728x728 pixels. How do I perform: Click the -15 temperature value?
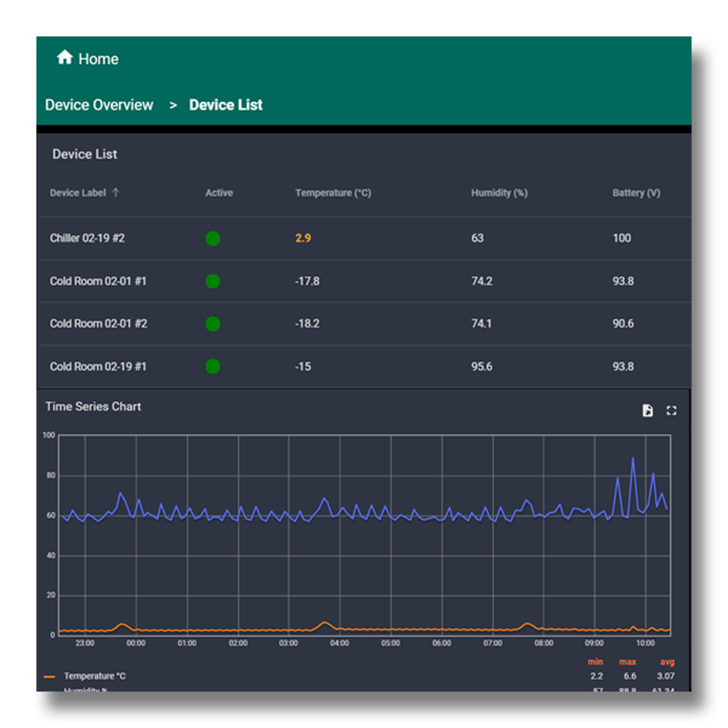click(303, 367)
